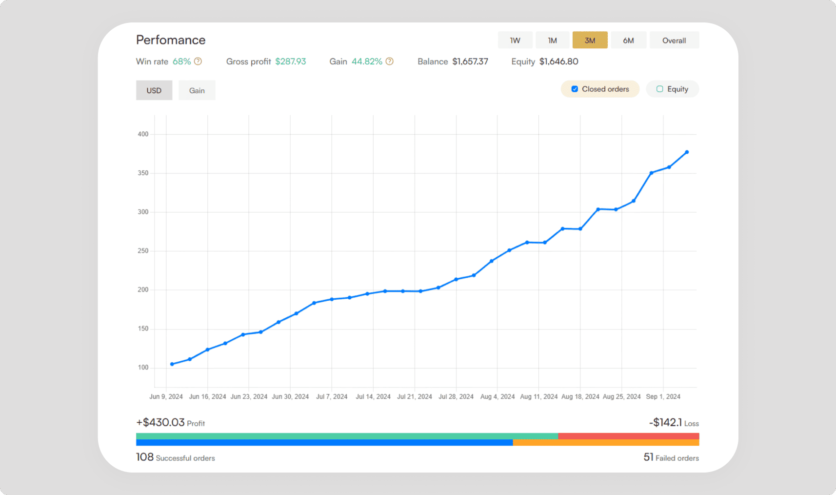Switch to the 1W time range tab
836x495 pixels.
click(x=514, y=41)
